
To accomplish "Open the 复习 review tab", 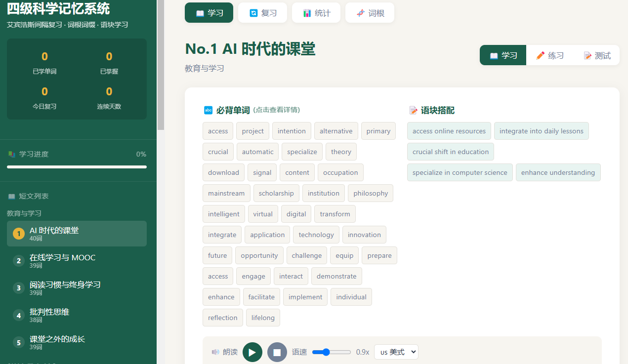I will click(262, 13).
